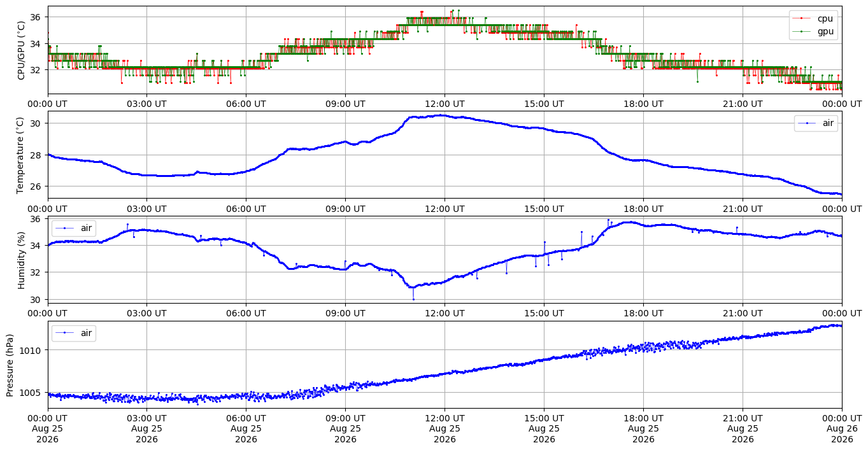
Task: Click the Humidity (%) axis label
Action: coord(21,260)
